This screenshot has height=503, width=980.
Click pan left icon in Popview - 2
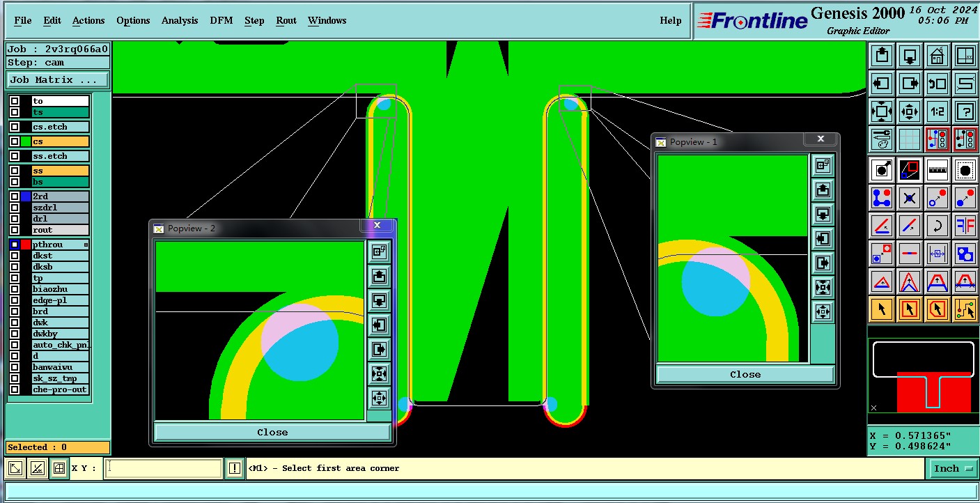379,325
